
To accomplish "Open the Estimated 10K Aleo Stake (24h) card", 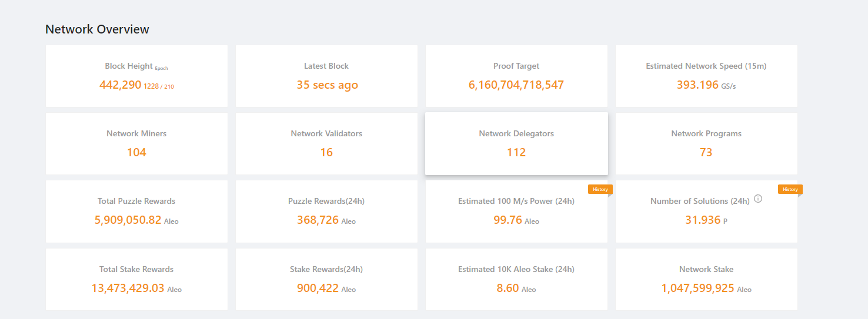I will pos(516,279).
